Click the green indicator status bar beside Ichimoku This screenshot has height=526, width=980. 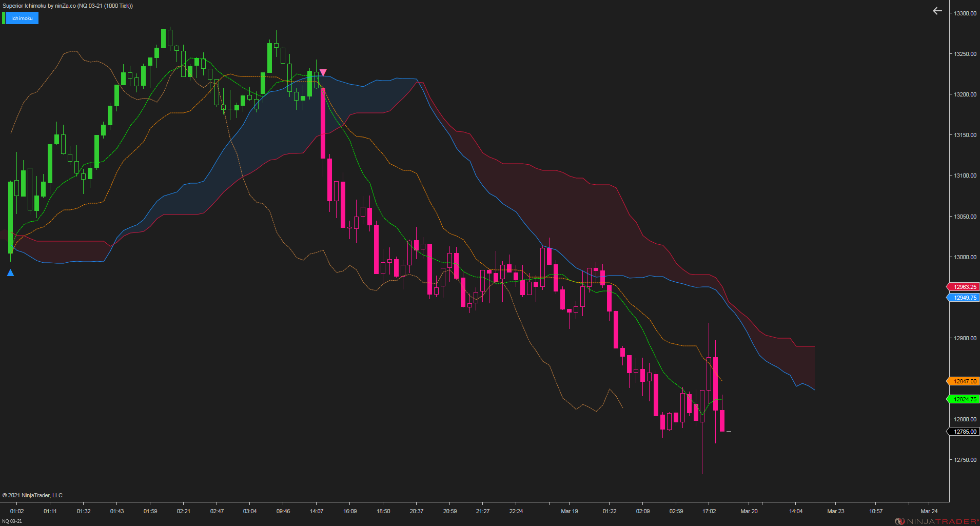[5, 18]
